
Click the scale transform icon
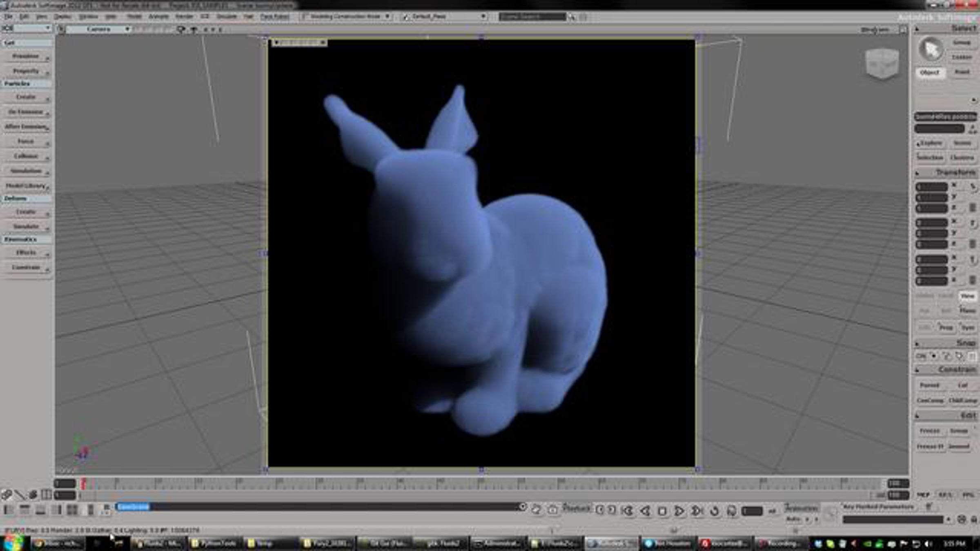click(973, 187)
